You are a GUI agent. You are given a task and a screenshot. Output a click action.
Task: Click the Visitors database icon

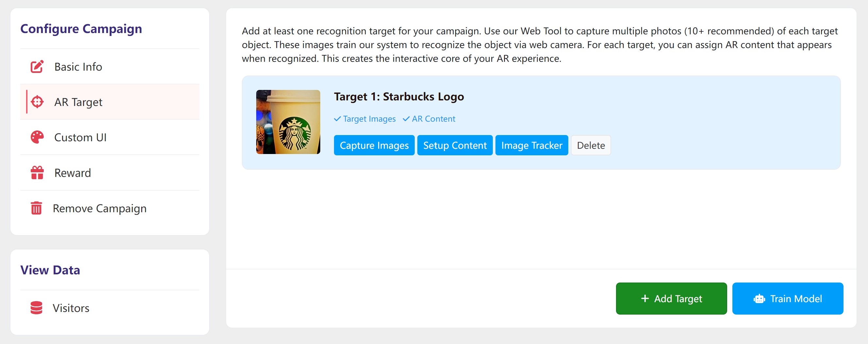tap(36, 308)
